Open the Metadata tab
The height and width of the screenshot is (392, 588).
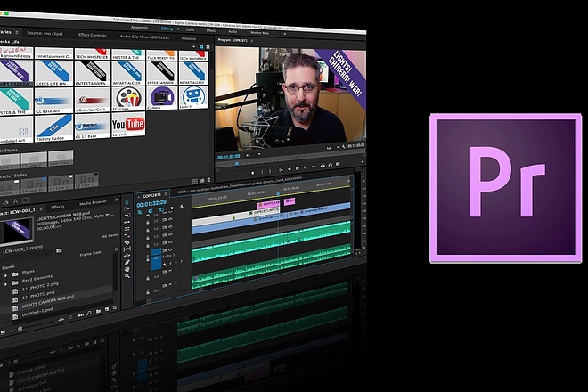coord(189,38)
